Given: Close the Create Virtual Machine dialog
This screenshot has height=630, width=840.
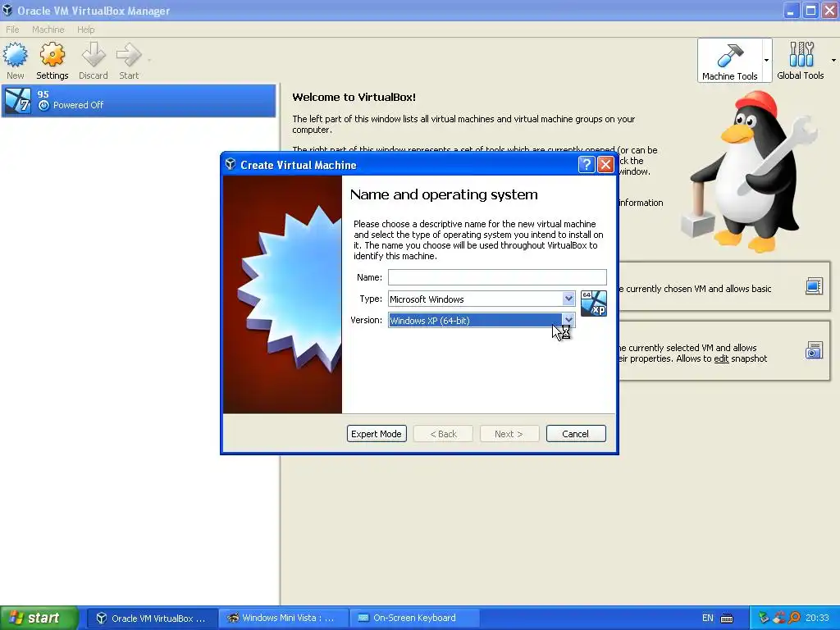Looking at the screenshot, I should [605, 164].
